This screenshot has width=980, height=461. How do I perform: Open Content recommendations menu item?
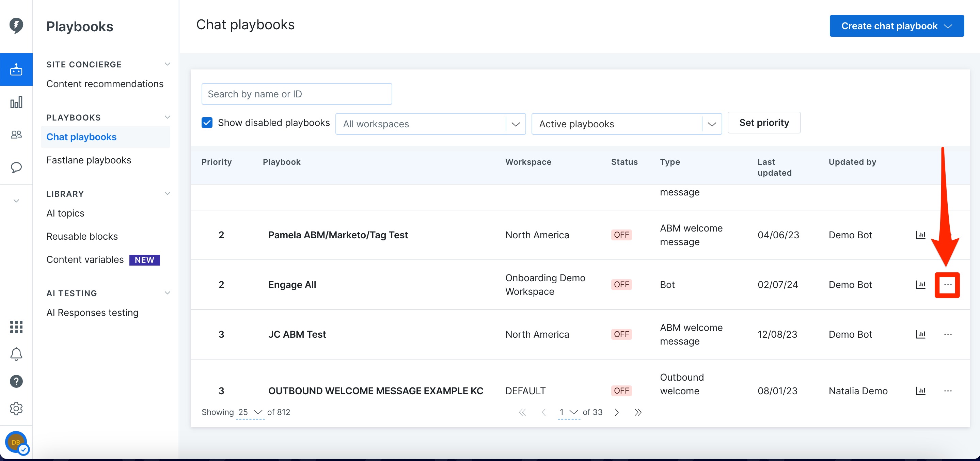coord(105,84)
